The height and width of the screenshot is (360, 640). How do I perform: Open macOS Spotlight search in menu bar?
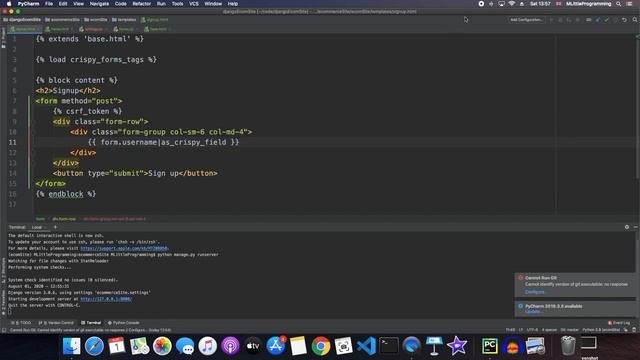coord(619,4)
